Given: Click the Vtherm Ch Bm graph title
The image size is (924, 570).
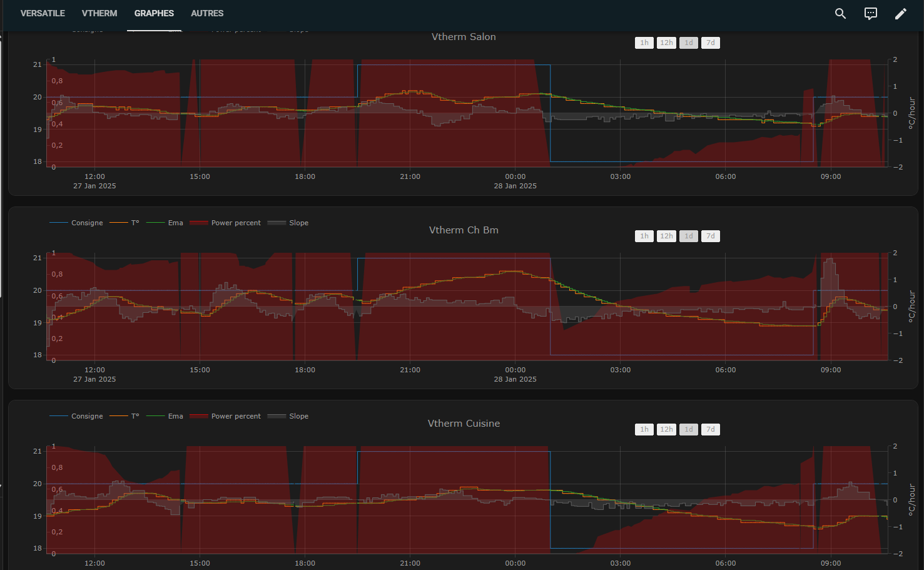Looking at the screenshot, I should 464,230.
